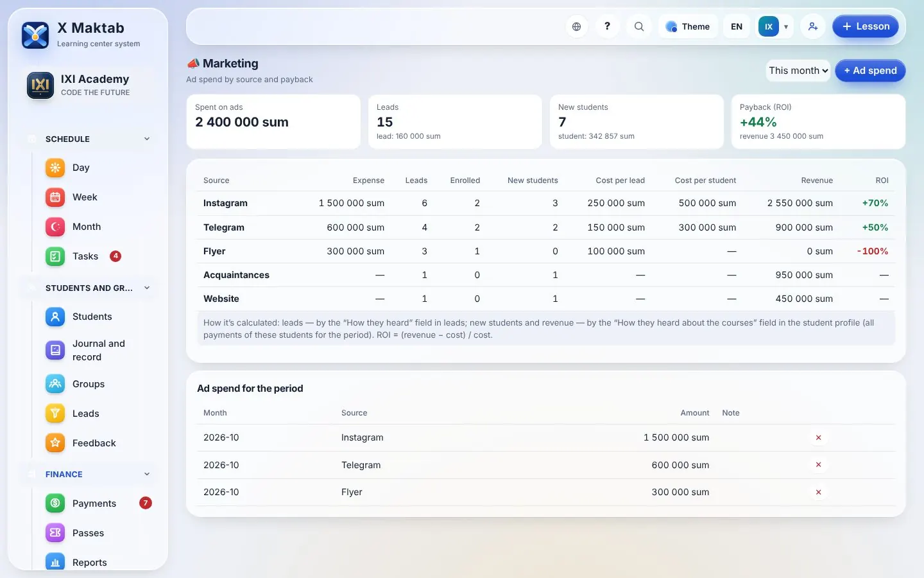Delete the Flyer 300 000 sum spend
Screen dimensions: 924x578
(x=818, y=492)
